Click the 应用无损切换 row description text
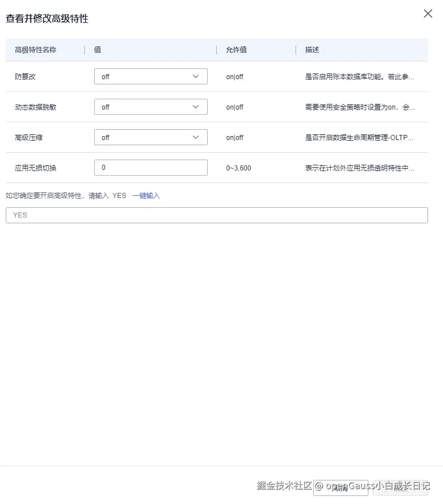Screen dimensions: 443x504 coord(359,168)
